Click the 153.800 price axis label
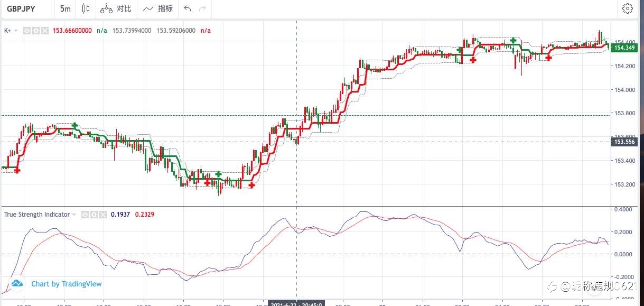The height and width of the screenshot is (306, 644). (x=623, y=114)
